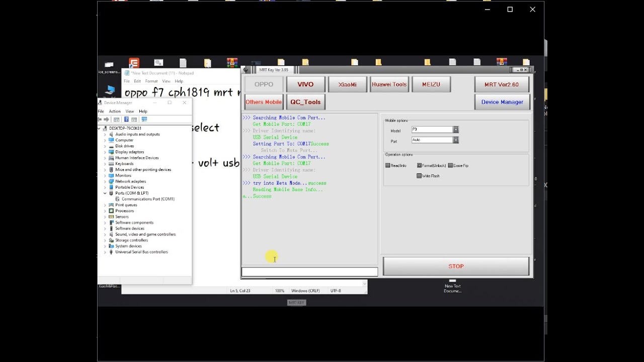The image size is (644, 362).
Task: Click the MRT Ver2.60 button
Action: click(502, 84)
